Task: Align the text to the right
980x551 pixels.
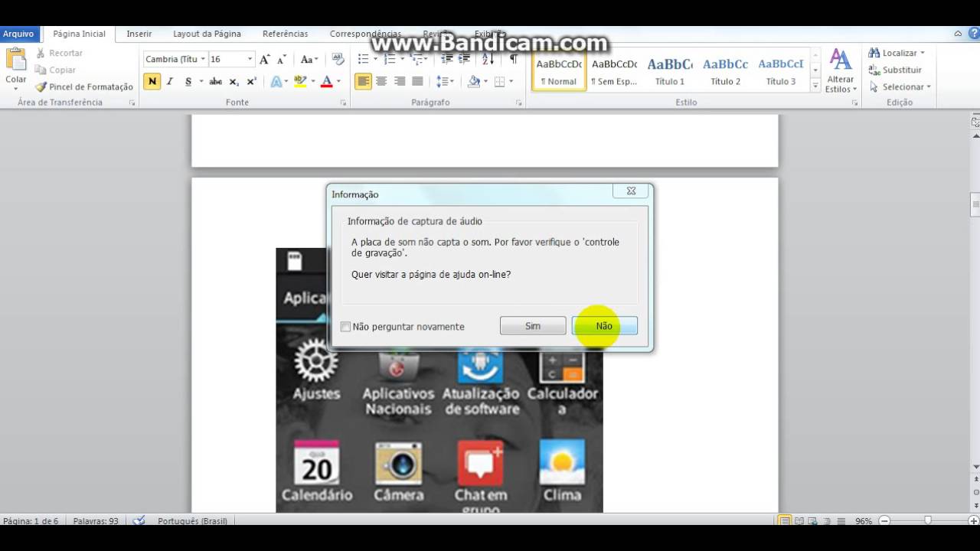Action: click(x=399, y=81)
